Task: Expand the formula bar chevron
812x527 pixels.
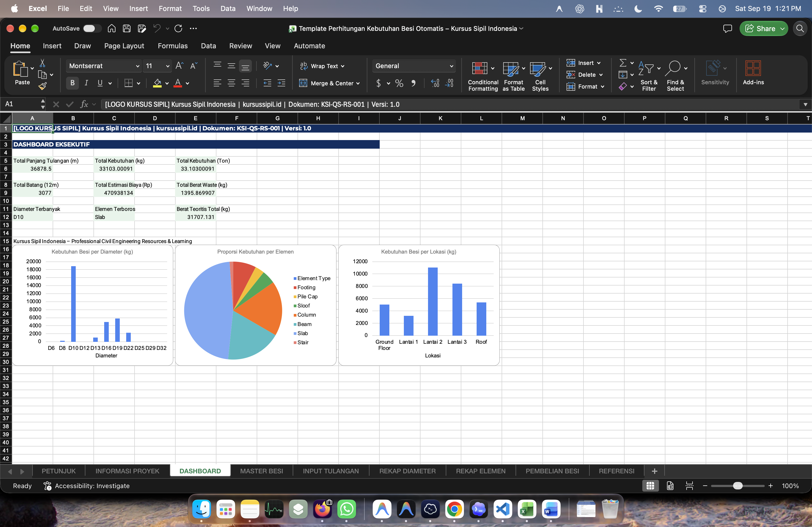Action: [x=805, y=105]
